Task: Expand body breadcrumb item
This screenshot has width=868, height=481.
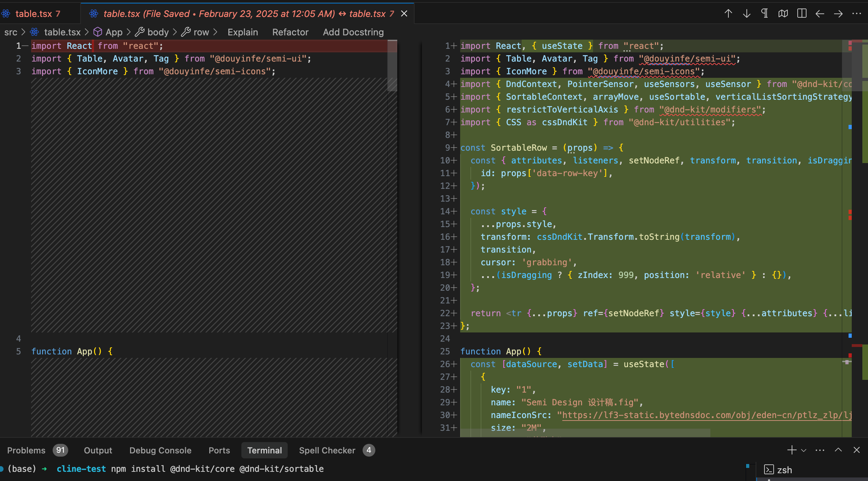Action: tap(158, 32)
